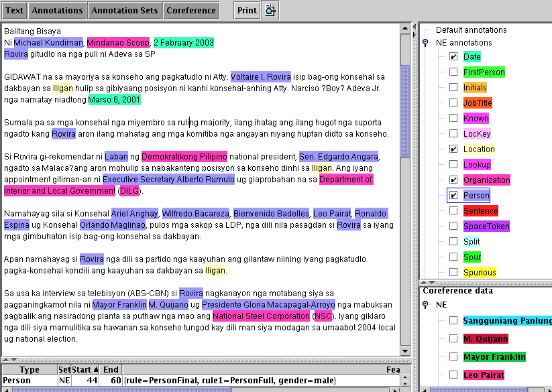Click highlighted date Marso 6, 2001
This screenshot has height=392, width=552.
pos(115,100)
